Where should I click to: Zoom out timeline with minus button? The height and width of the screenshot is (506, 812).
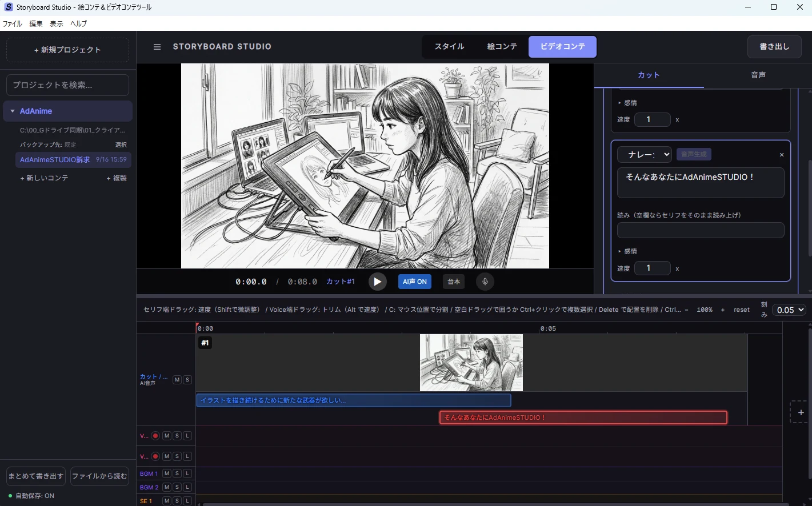click(686, 310)
